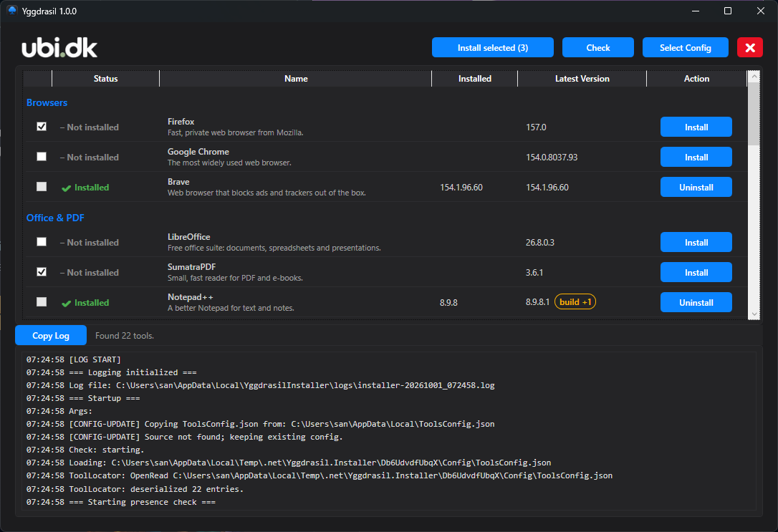Sort by the Status column header

106,78
